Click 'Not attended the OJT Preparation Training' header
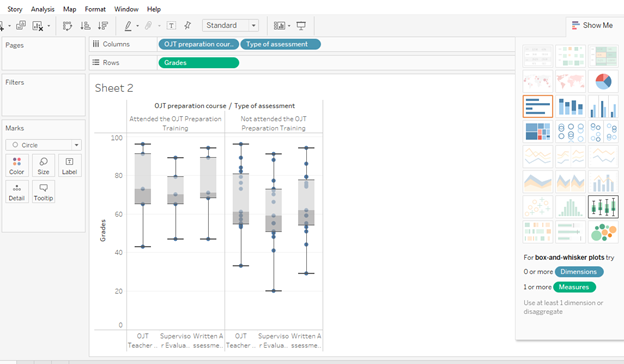Screen dimensions: 624x364 [273, 123]
